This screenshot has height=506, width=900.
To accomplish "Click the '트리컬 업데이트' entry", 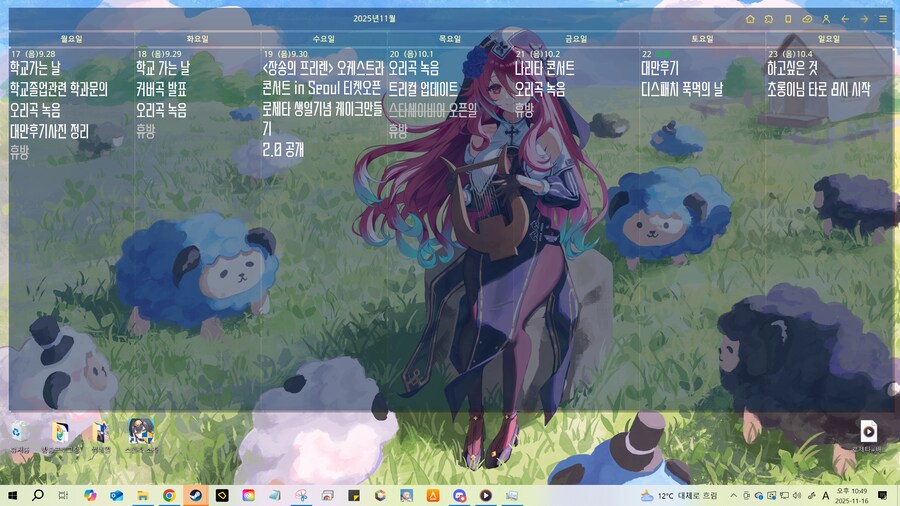I will [424, 89].
